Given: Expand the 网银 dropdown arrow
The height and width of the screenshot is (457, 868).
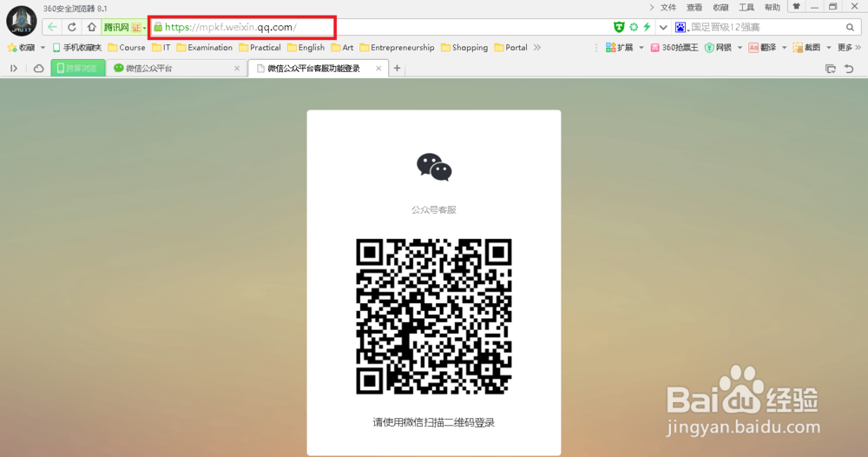Looking at the screenshot, I should click(740, 48).
